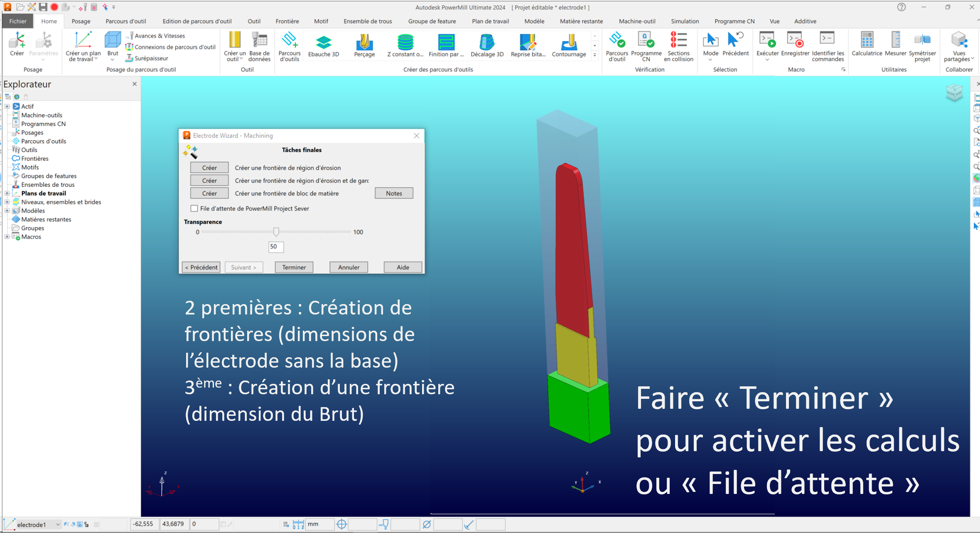980x533 pixels.
Task: Click the Transparence slider handle
Action: pyautogui.click(x=276, y=232)
